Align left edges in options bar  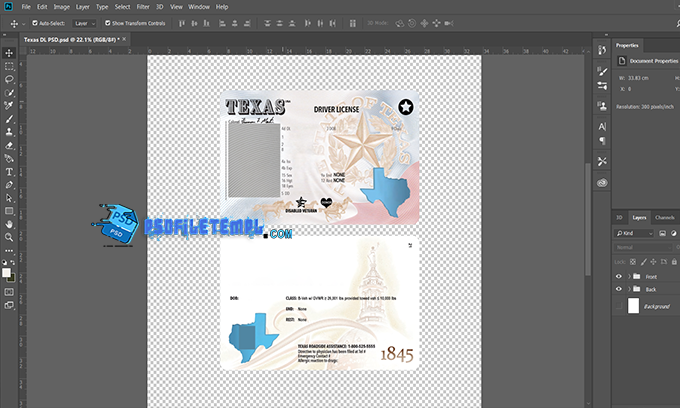pyautogui.click(x=222, y=23)
